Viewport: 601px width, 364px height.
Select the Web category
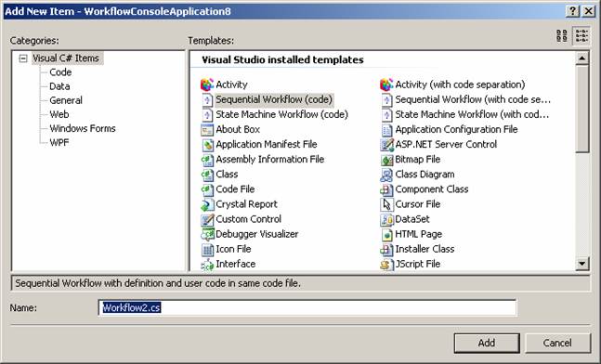click(59, 114)
